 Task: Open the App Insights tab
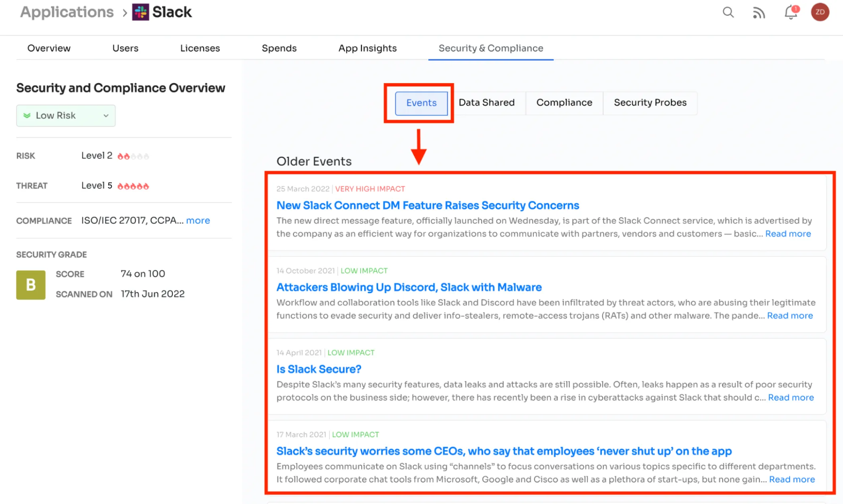tap(368, 48)
